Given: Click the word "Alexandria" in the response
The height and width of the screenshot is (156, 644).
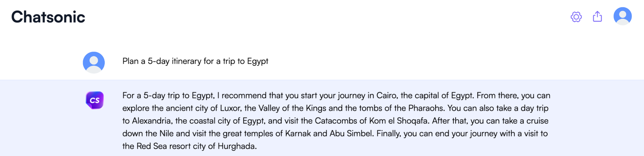Looking at the screenshot, I should (x=152, y=121).
